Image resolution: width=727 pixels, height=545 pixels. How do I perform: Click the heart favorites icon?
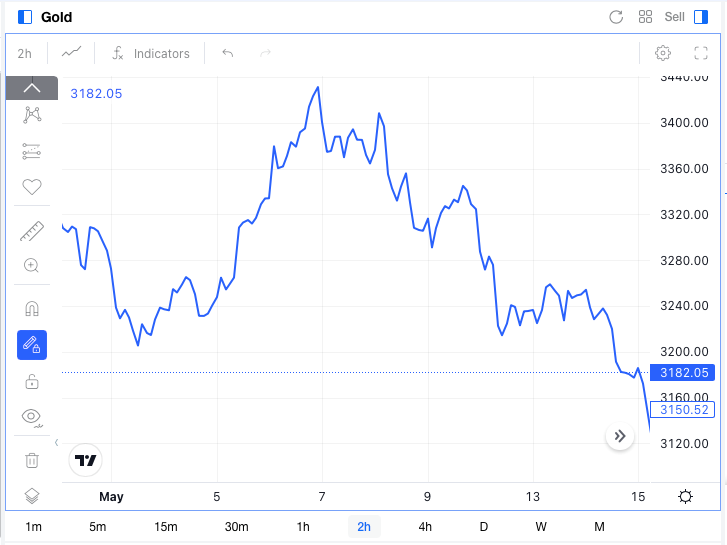(32, 187)
